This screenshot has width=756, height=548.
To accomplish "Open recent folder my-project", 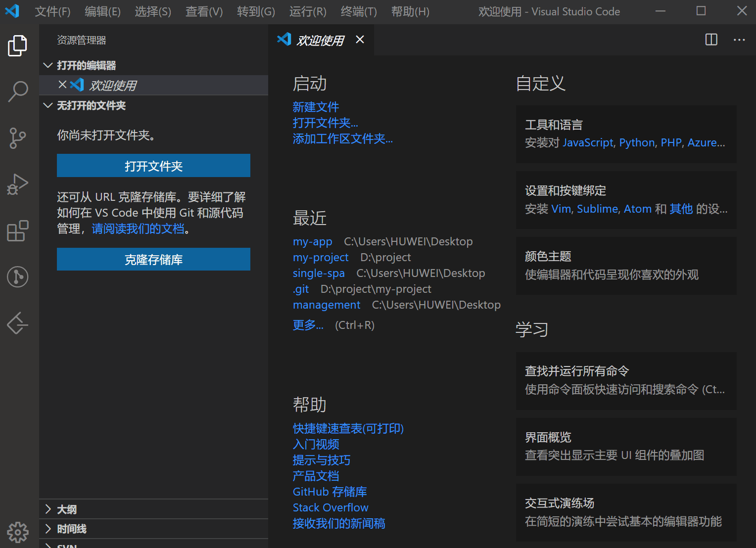I will point(321,257).
